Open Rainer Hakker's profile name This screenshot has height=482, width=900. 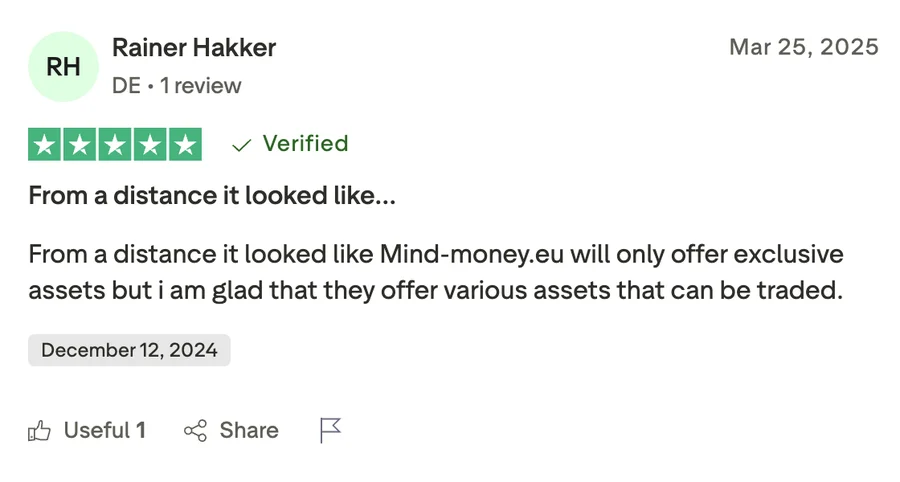194,47
